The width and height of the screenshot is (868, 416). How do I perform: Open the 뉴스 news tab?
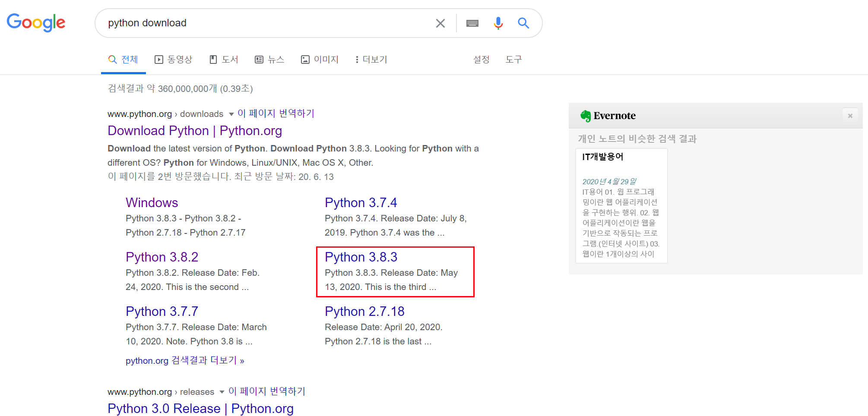[x=270, y=60]
